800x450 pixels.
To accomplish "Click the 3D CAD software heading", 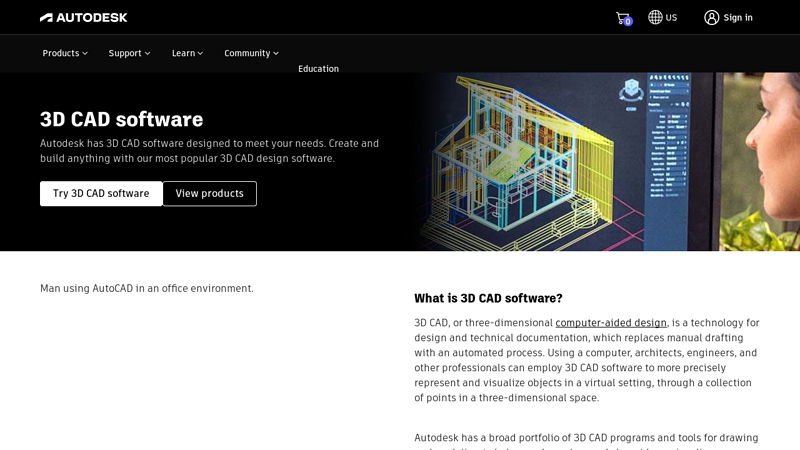I will [x=121, y=119].
